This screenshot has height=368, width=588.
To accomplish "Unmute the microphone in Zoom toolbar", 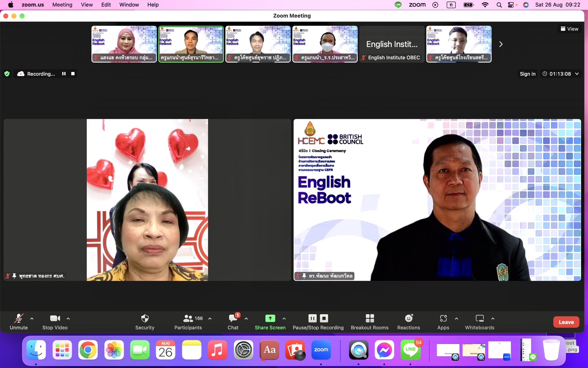I will 19,322.
